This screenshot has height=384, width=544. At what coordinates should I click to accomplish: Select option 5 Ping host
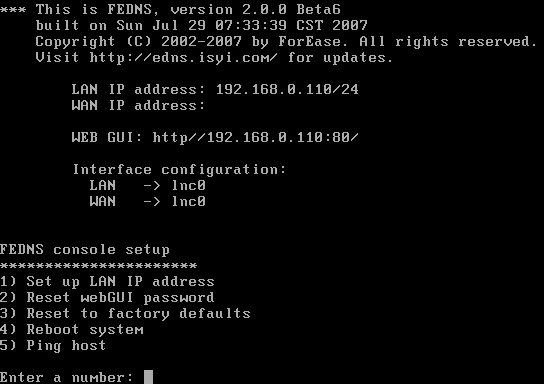click(53, 345)
